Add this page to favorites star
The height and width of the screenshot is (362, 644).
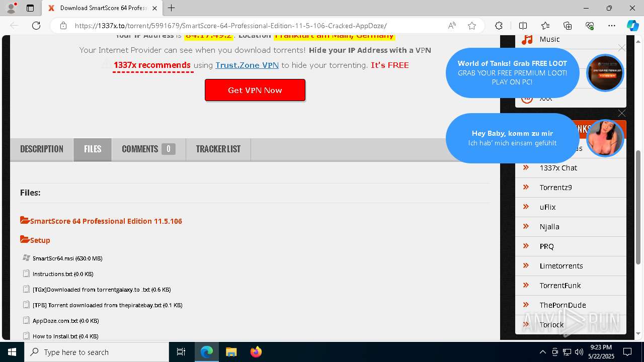pos(472,26)
